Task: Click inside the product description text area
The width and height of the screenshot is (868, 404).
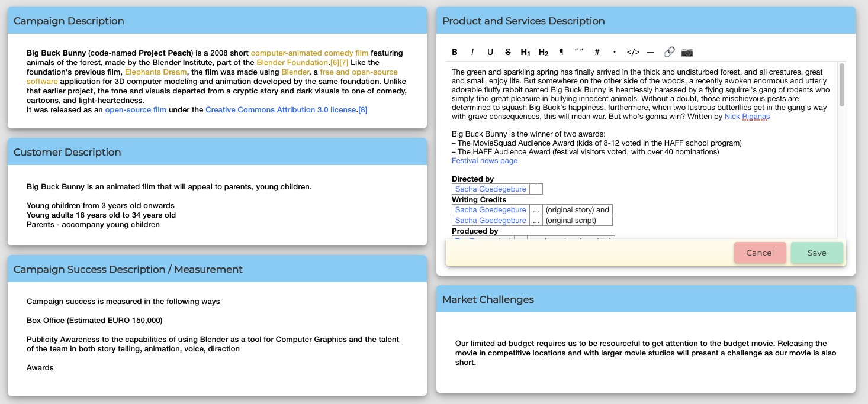Action: click(642, 151)
